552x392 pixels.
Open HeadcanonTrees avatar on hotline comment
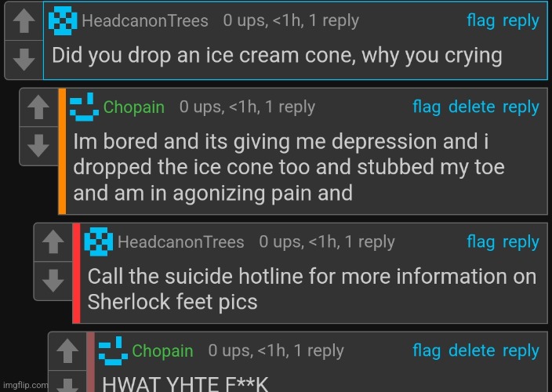point(99,241)
